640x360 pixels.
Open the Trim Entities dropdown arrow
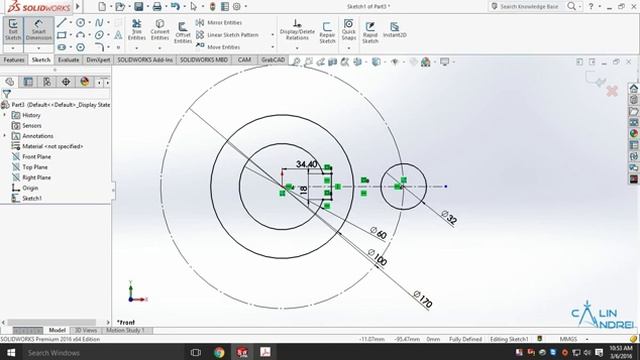137,48
